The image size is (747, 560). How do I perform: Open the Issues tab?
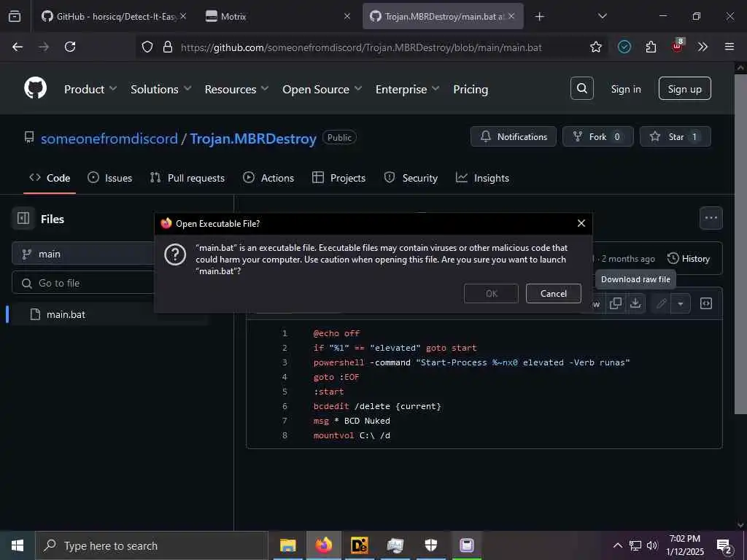coord(110,178)
